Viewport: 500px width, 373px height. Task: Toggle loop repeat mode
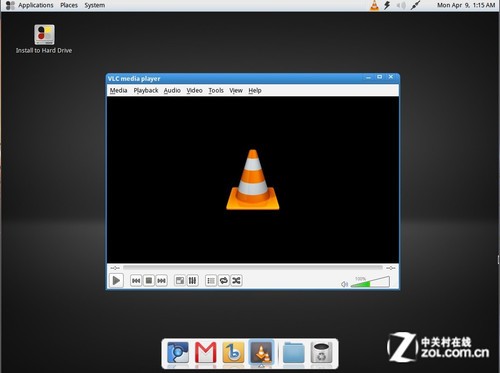[224, 281]
